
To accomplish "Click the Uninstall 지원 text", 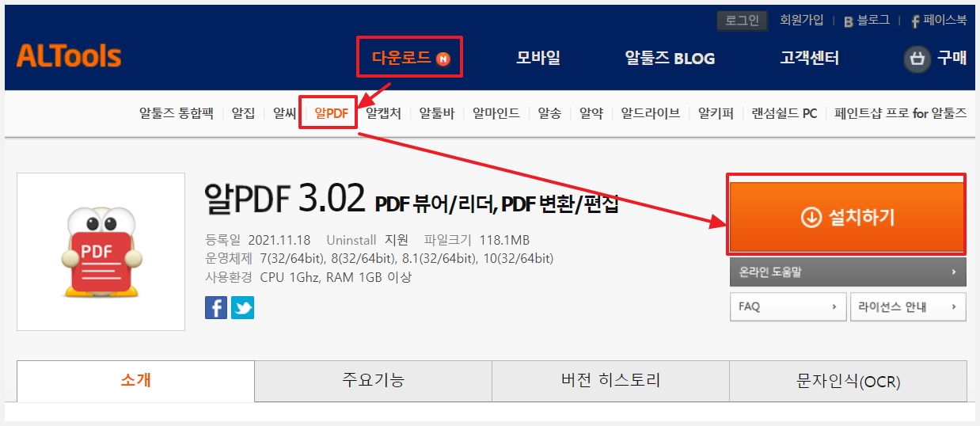I will (x=367, y=240).
